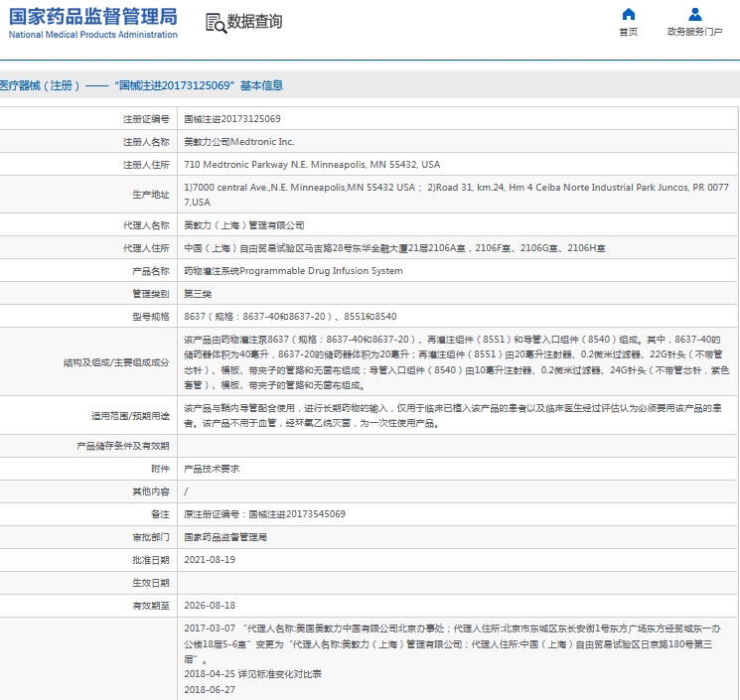
Task: Click the 附件 row label
Action: [160, 469]
